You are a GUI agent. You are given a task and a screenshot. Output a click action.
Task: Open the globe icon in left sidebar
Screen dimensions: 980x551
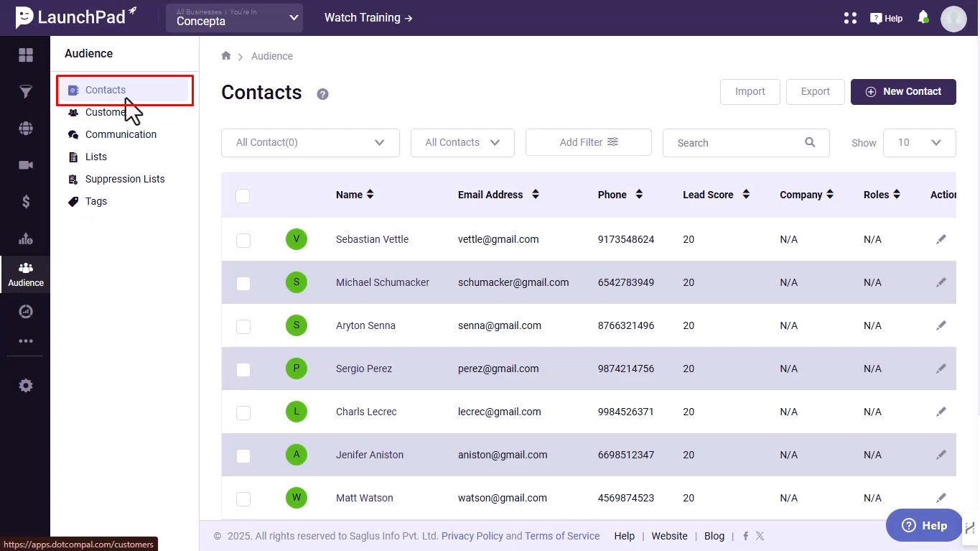coord(26,129)
